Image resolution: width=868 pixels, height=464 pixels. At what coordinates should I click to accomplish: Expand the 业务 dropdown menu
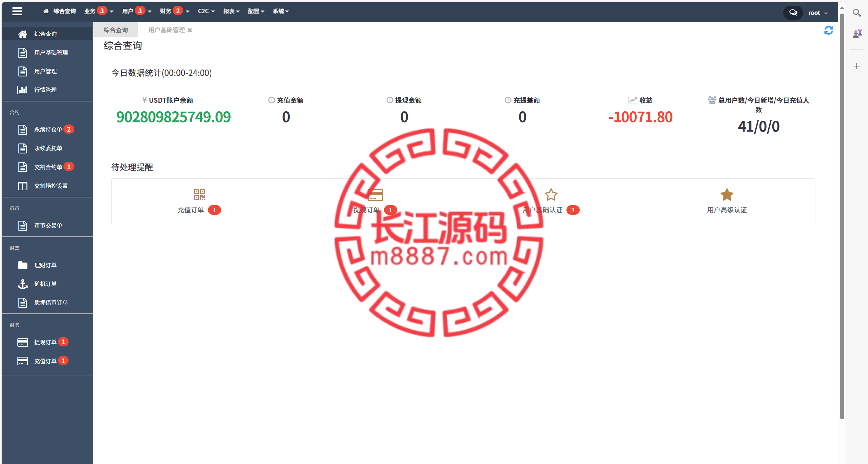pyautogui.click(x=99, y=11)
